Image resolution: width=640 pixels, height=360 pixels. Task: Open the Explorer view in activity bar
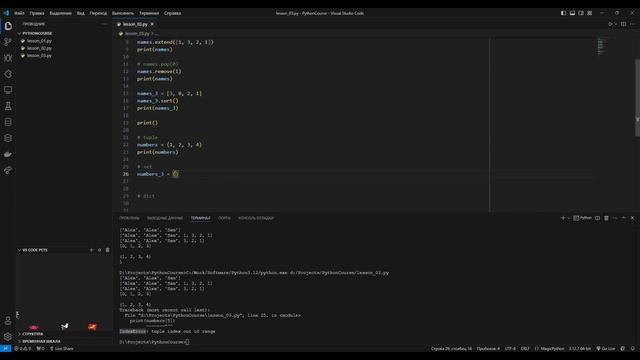(8, 26)
